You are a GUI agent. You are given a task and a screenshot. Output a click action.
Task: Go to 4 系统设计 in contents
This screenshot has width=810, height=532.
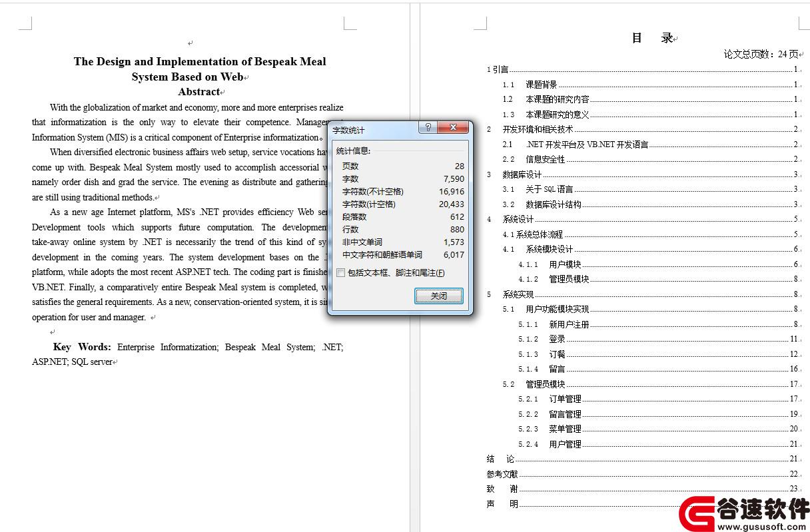(643, 219)
